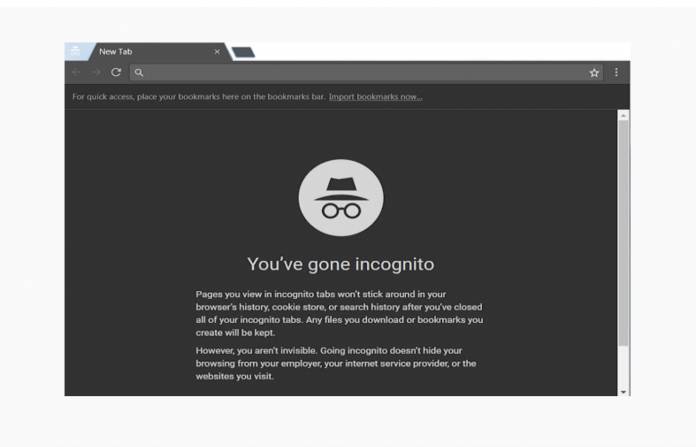Image resolution: width=696 pixels, height=447 pixels.
Task: Click the scrollbar up arrow
Action: pos(623,115)
